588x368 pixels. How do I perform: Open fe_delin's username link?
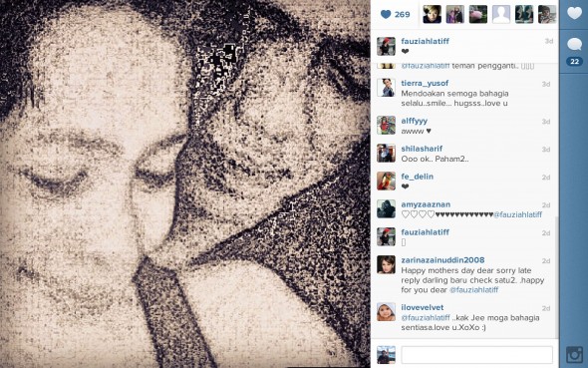(x=417, y=177)
